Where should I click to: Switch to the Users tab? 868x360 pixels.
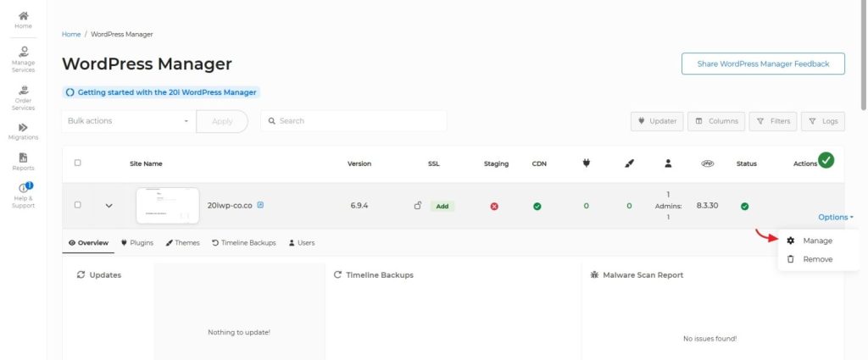tap(302, 243)
